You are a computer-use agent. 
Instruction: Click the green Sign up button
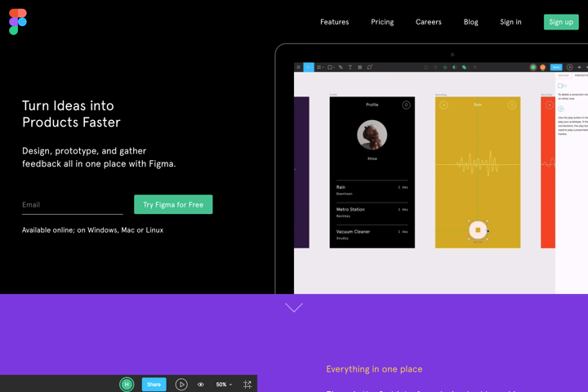561,22
